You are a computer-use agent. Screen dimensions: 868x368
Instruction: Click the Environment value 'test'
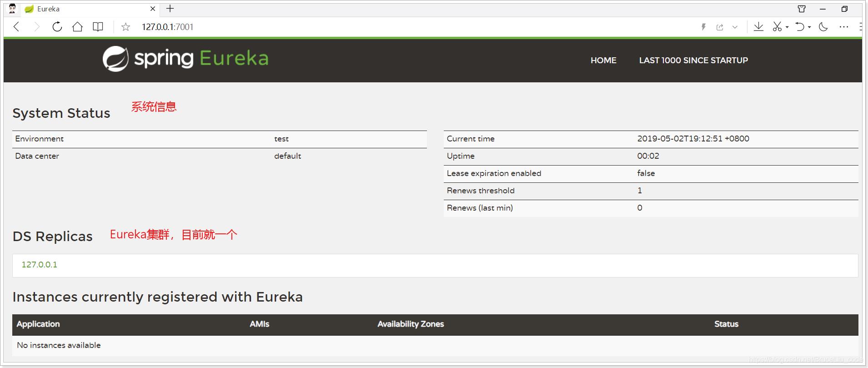[x=281, y=139]
